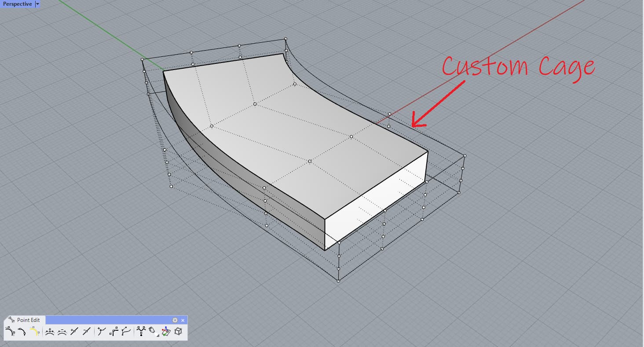Select the Remove knot icon (minus on line)
Screen dimensions: 644x347
[87, 331]
